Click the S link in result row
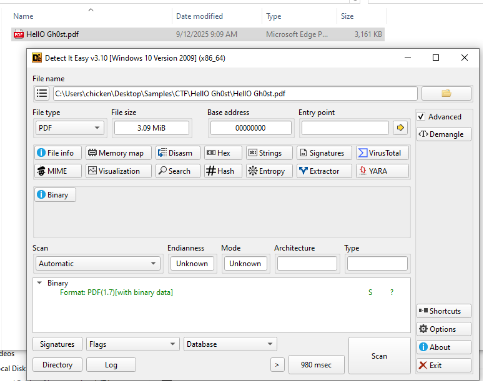The image size is (483, 381). point(370,292)
